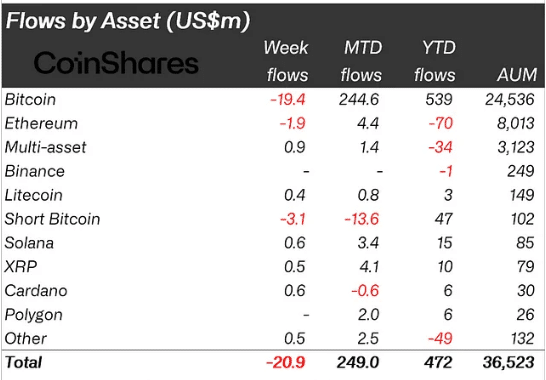Select the Week flows column header
Viewport: 546px width, 380px height.
(x=286, y=61)
